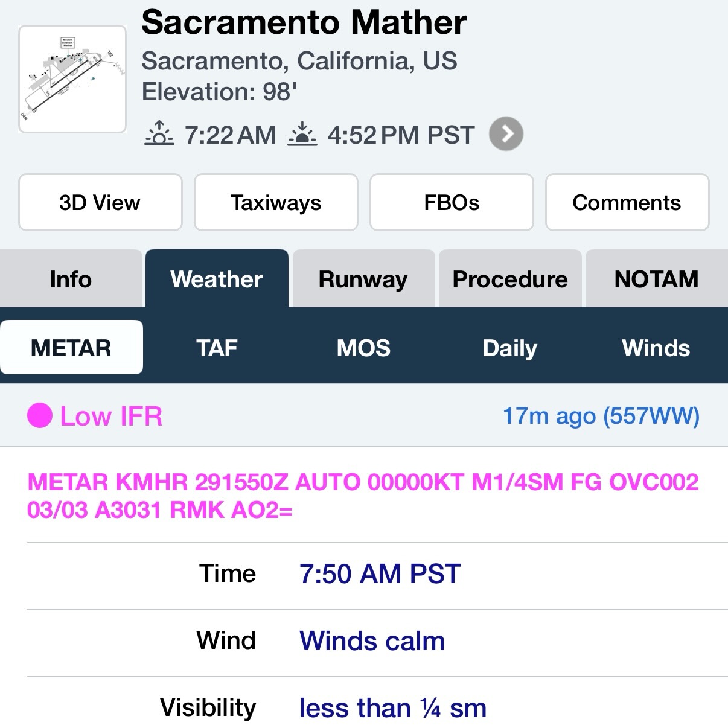Show Winds aloft
The image size is (728, 728).
[x=656, y=348]
